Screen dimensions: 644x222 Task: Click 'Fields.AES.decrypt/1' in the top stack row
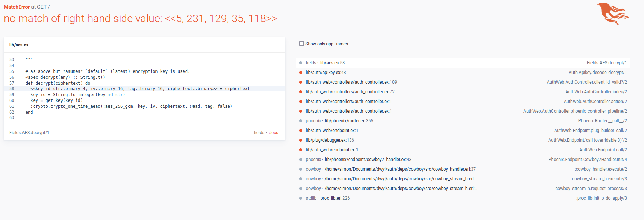point(607,63)
